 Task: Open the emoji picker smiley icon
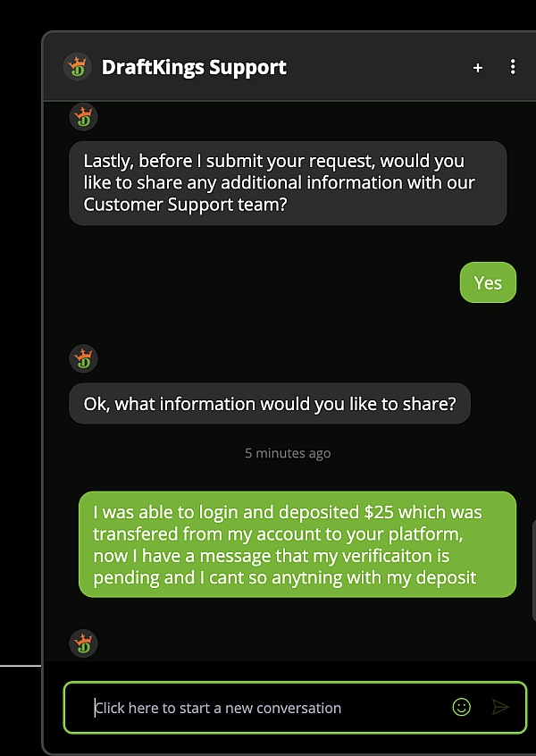461,708
